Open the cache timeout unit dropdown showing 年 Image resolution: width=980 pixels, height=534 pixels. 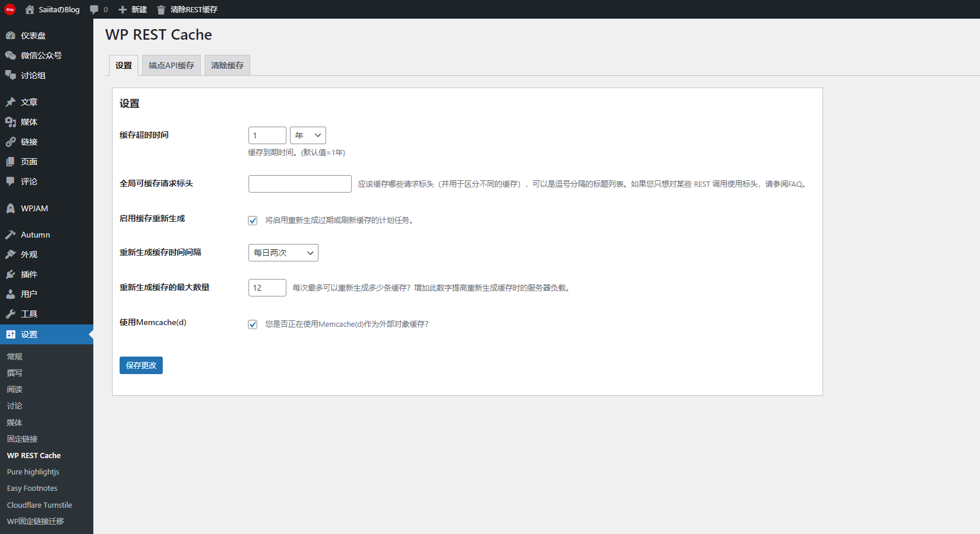pyautogui.click(x=307, y=135)
